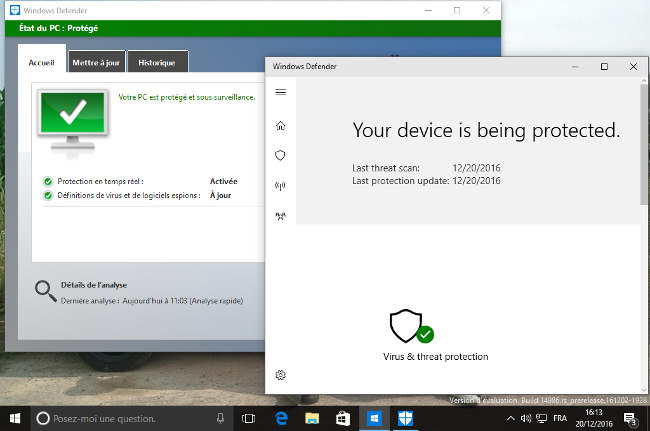Open the Windows Start menu

(x=15, y=419)
